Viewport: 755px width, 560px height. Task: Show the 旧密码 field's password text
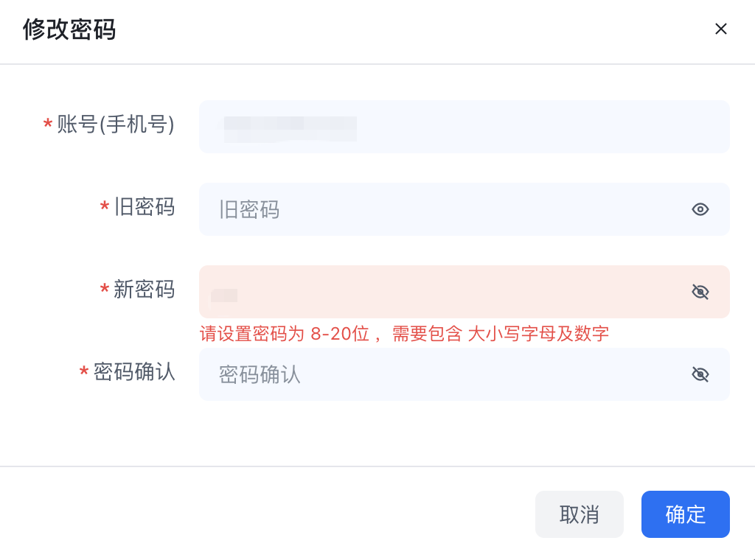700,209
